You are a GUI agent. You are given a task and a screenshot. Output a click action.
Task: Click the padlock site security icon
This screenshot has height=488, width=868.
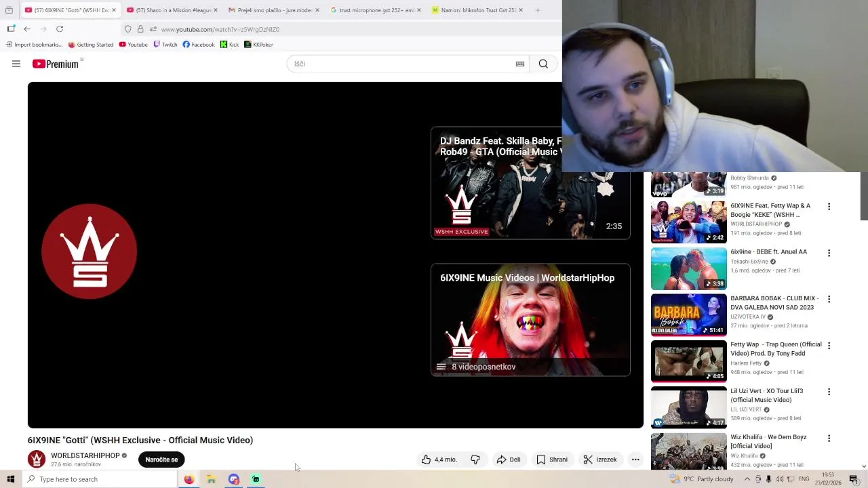(140, 29)
